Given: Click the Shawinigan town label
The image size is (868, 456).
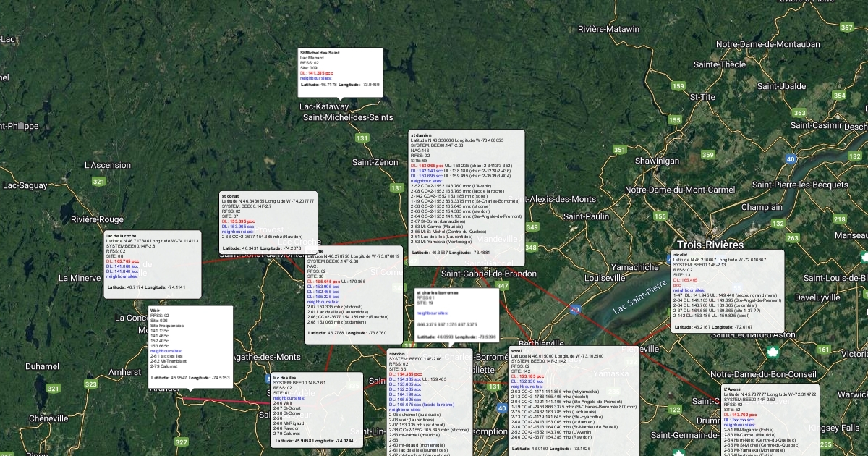Looking at the screenshot, I should pos(657,161).
